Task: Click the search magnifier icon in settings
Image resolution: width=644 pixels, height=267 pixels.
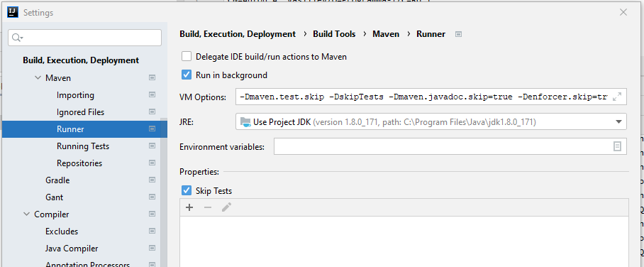Action: coord(17,38)
